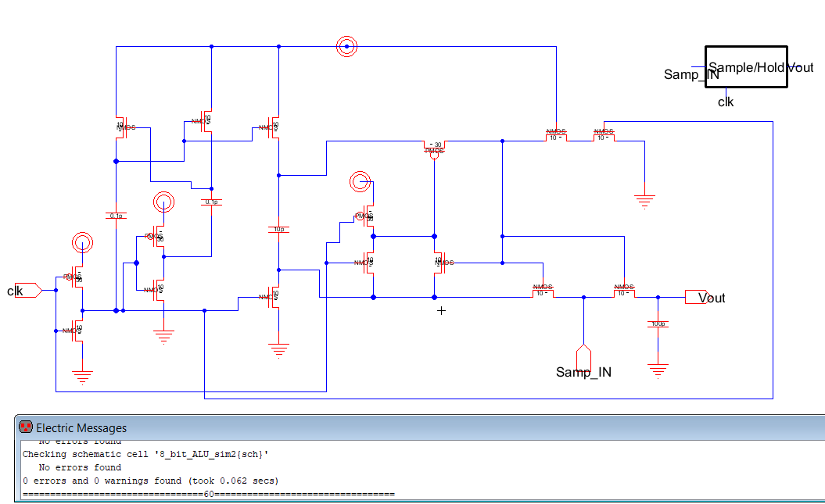Select the Sample/Hold cell icon box
Viewport: 825px width, 504px height.
click(x=745, y=68)
